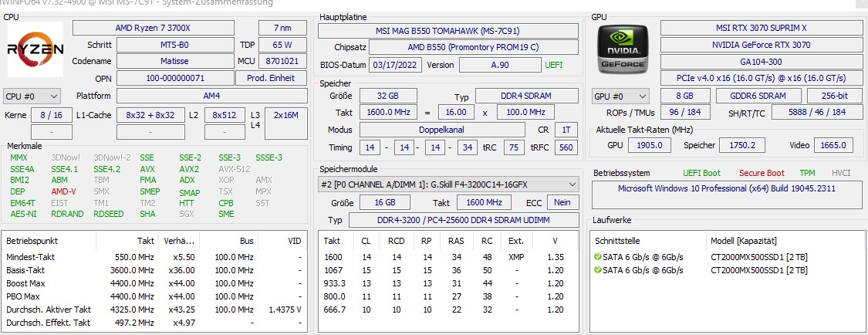Select the 8 GB video memory value
868x335 pixels.
(x=685, y=96)
